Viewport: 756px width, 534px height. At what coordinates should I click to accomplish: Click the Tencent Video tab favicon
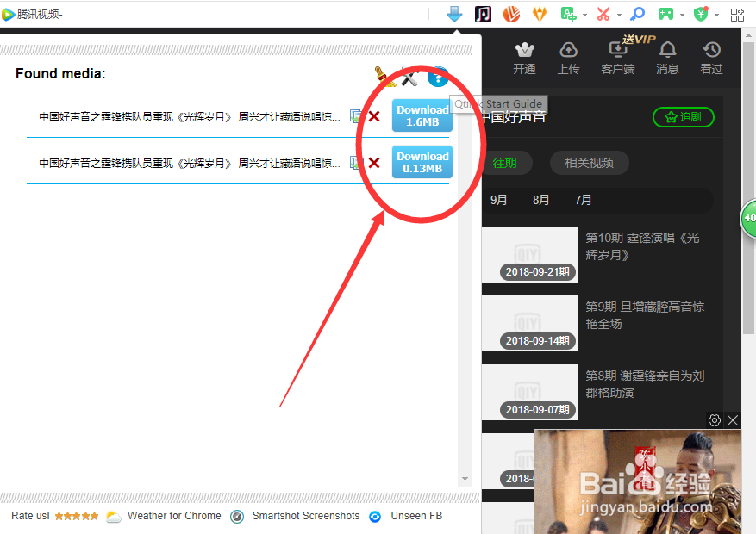pyautogui.click(x=9, y=15)
